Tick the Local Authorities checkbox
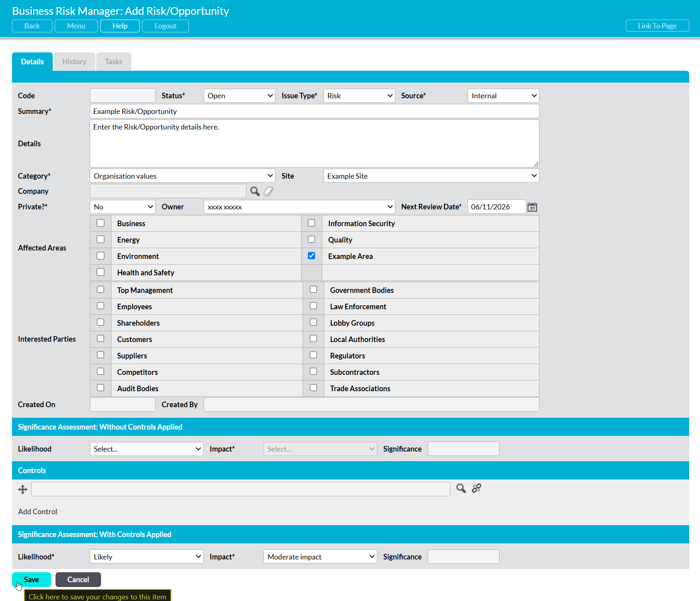Viewport: 700px width, 601px height. [313, 338]
